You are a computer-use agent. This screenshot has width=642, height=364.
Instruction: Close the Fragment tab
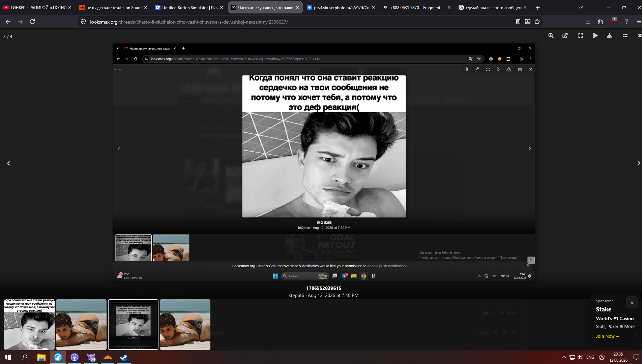pyautogui.click(x=449, y=7)
